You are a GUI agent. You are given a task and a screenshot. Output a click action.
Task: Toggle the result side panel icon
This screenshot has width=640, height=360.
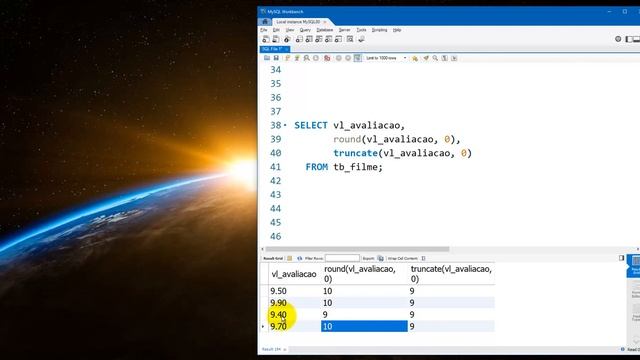pos(621,258)
